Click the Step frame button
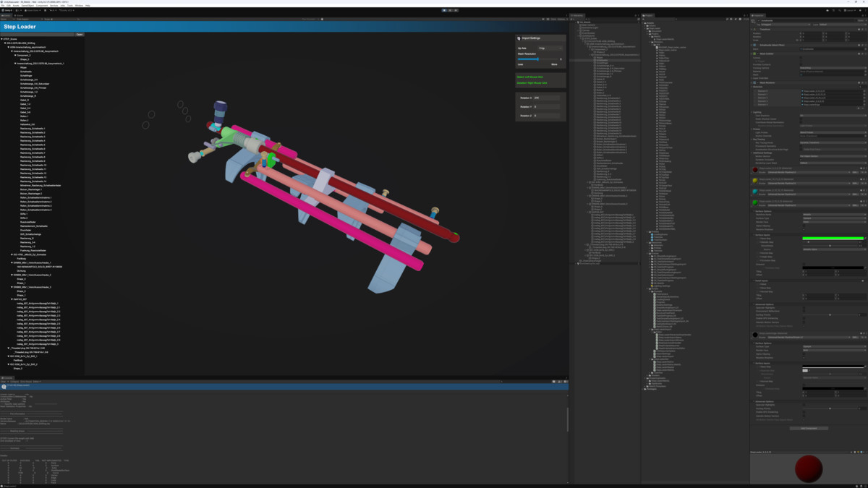868x488 pixels. coord(456,10)
